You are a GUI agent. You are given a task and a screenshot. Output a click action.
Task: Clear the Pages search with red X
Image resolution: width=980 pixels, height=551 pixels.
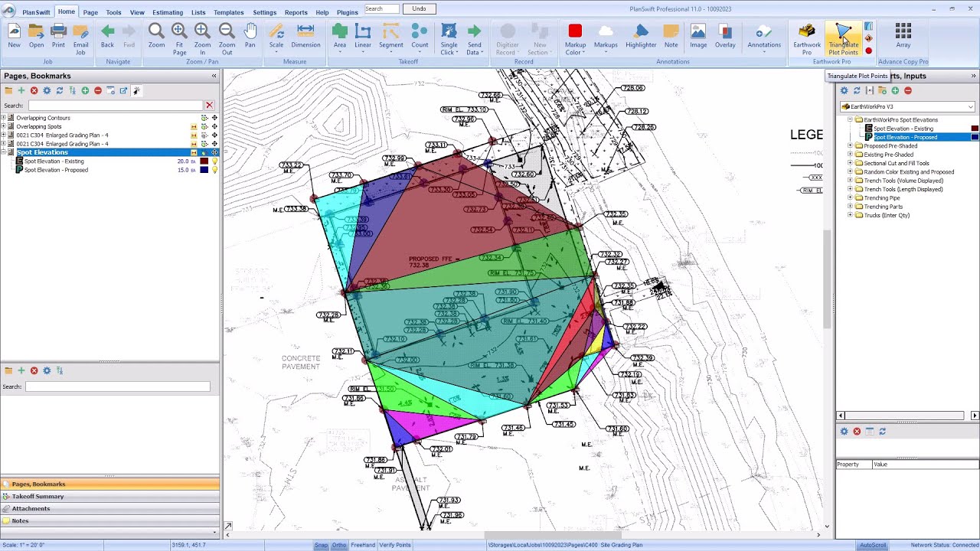pos(209,105)
